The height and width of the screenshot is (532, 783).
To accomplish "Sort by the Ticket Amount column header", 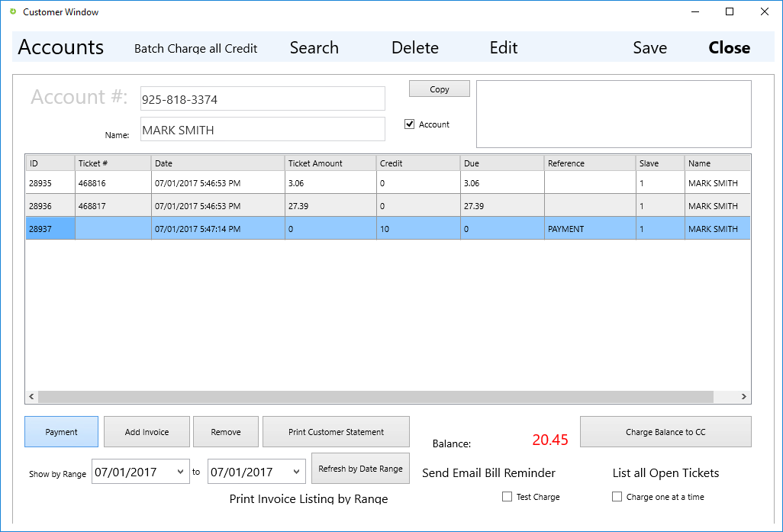I will pos(330,163).
